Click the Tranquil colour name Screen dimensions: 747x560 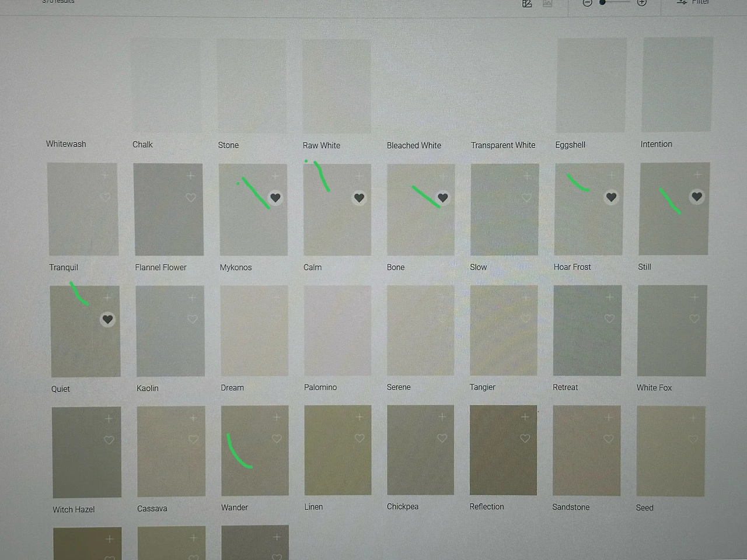click(x=64, y=267)
